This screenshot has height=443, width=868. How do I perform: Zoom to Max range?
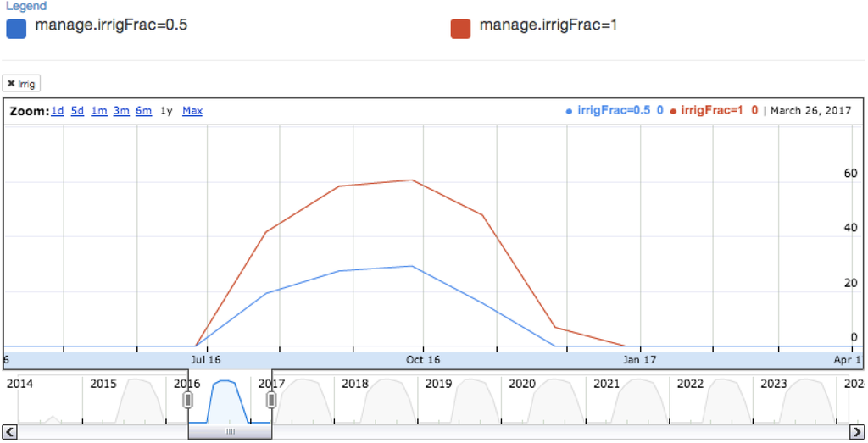pyautogui.click(x=192, y=111)
